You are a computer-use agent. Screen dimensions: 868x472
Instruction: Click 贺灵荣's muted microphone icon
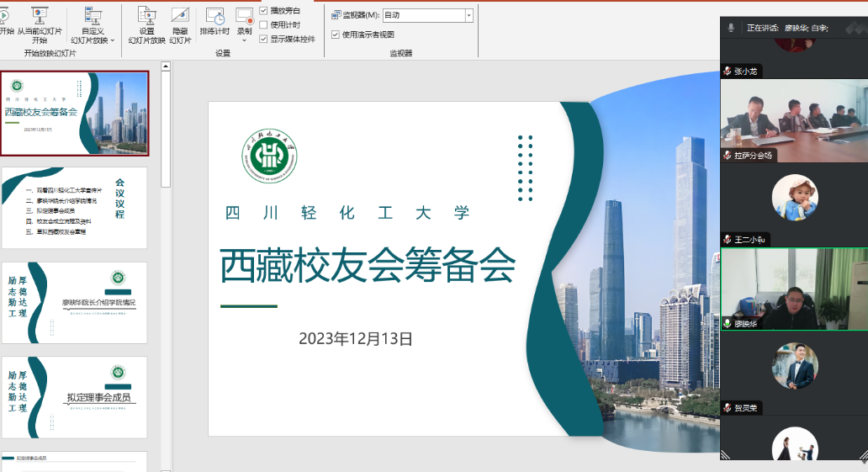728,408
